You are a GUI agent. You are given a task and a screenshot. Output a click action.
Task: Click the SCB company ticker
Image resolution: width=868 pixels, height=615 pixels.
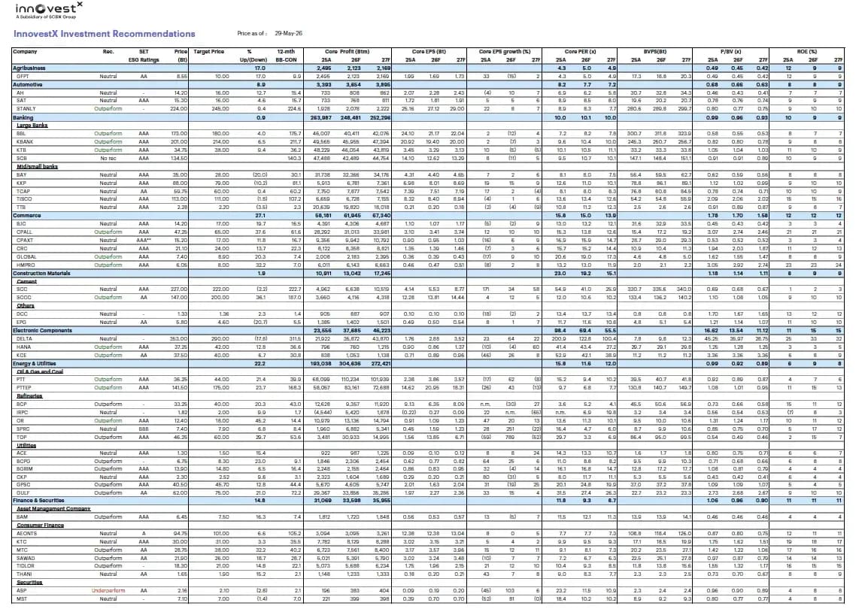point(22,159)
